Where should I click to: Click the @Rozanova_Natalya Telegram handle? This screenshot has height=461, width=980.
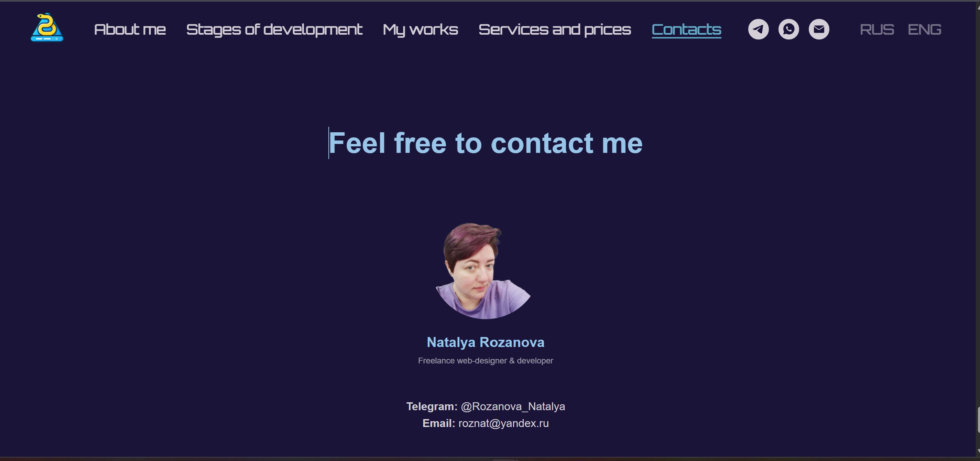(x=513, y=407)
